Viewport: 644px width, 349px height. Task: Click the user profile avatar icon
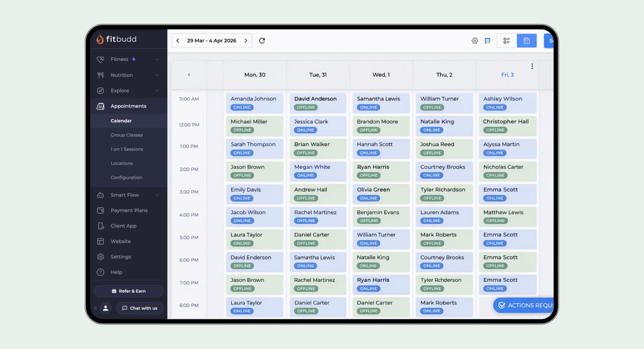click(106, 308)
